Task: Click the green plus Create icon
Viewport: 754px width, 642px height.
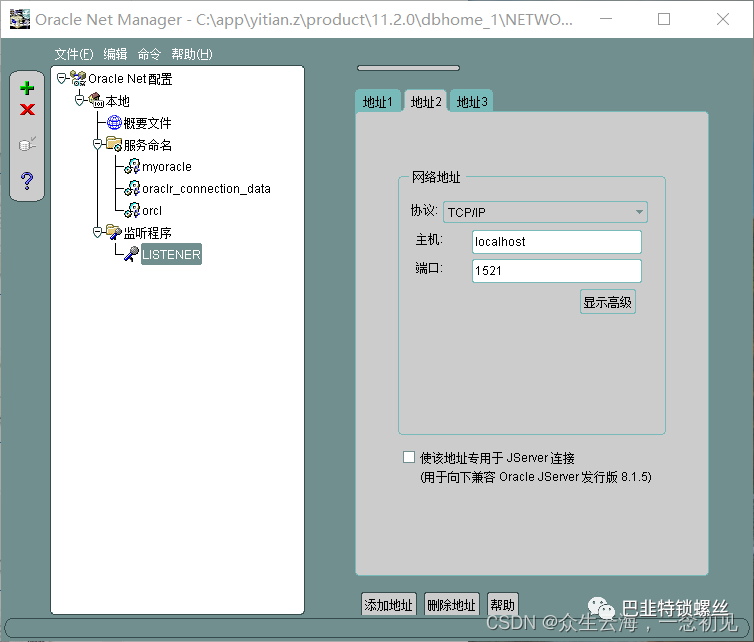Action: point(27,88)
